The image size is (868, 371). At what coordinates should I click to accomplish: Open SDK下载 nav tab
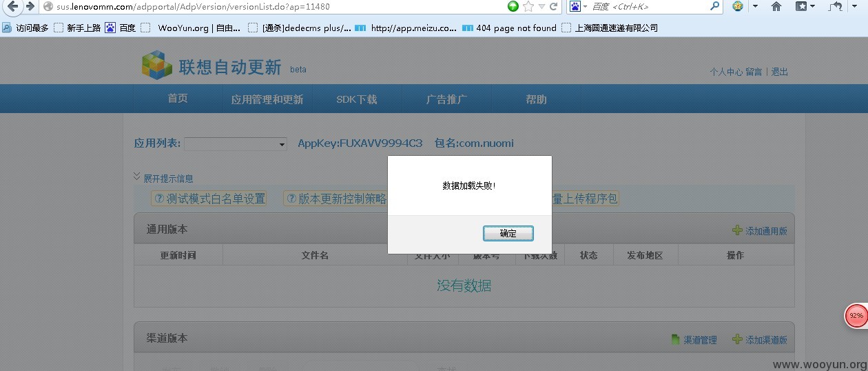point(357,99)
